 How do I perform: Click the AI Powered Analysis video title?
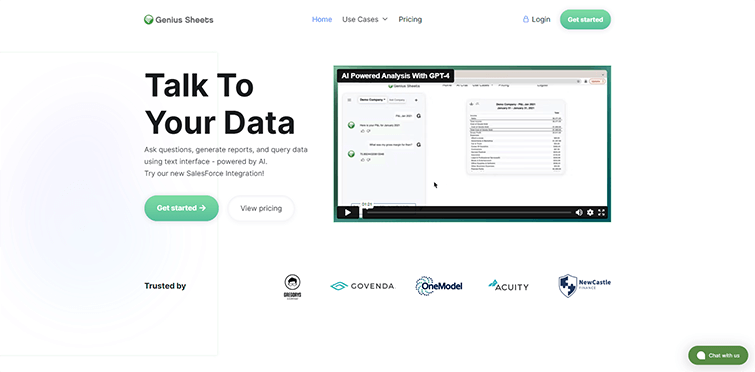tap(395, 76)
